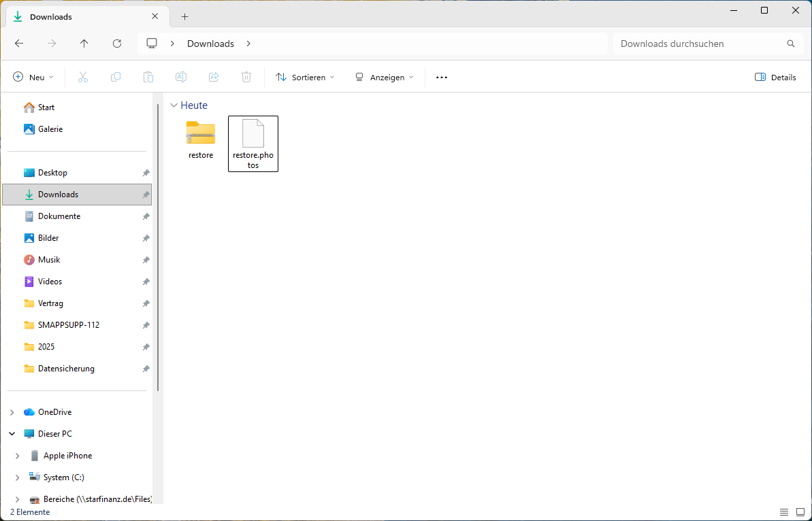Refresh the Downloads folder view
Image resolution: width=812 pixels, height=521 pixels.
(x=117, y=44)
